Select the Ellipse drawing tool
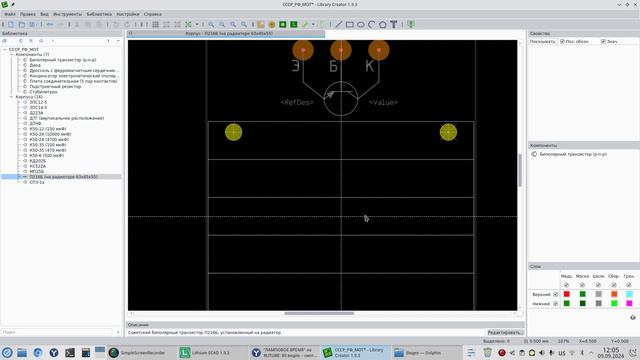Image resolution: width=640 pixels, height=360 pixels. point(360,24)
